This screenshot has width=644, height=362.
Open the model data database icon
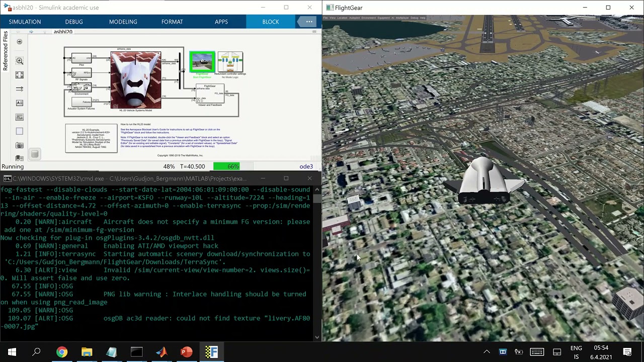tap(34, 154)
